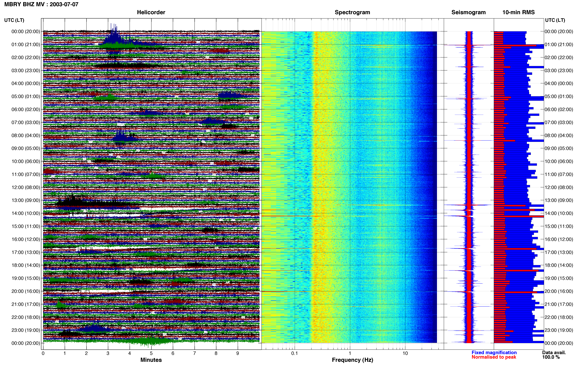
Task: Click the 'Normalised to peak' legend text
Action: 494,357
